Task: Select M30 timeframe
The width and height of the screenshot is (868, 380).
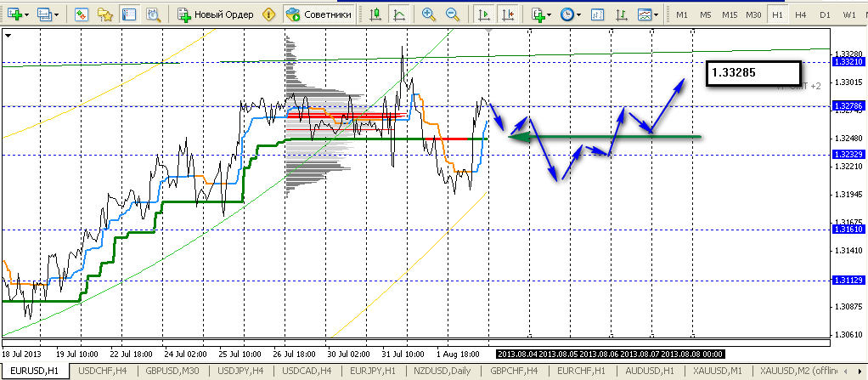Action: click(x=753, y=15)
